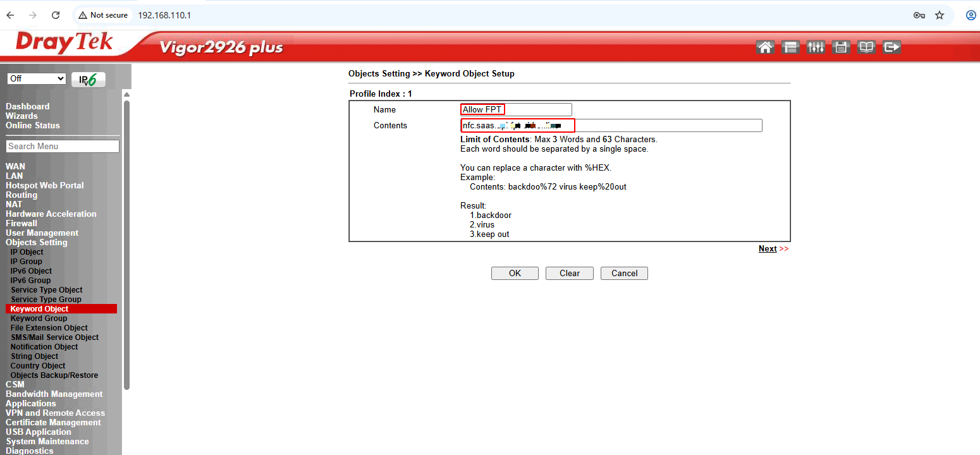Open IPv6 Object submenu item
This screenshot has width=980, height=455.
[x=31, y=270]
